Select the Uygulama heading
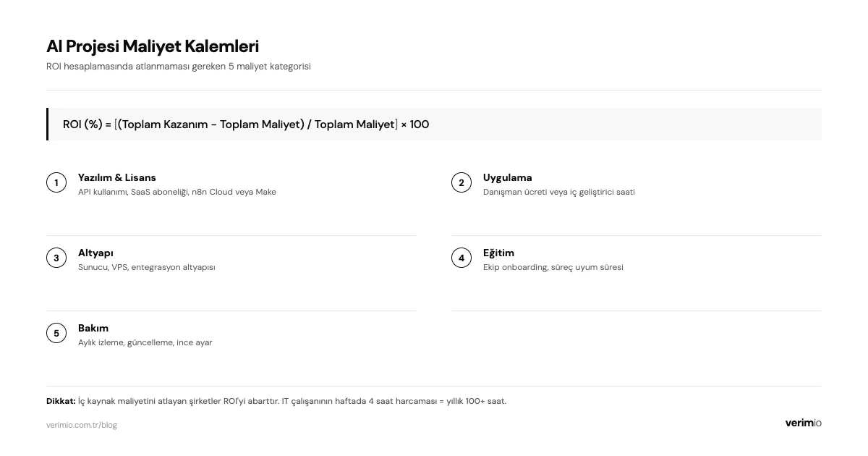868x456 pixels. click(x=508, y=177)
